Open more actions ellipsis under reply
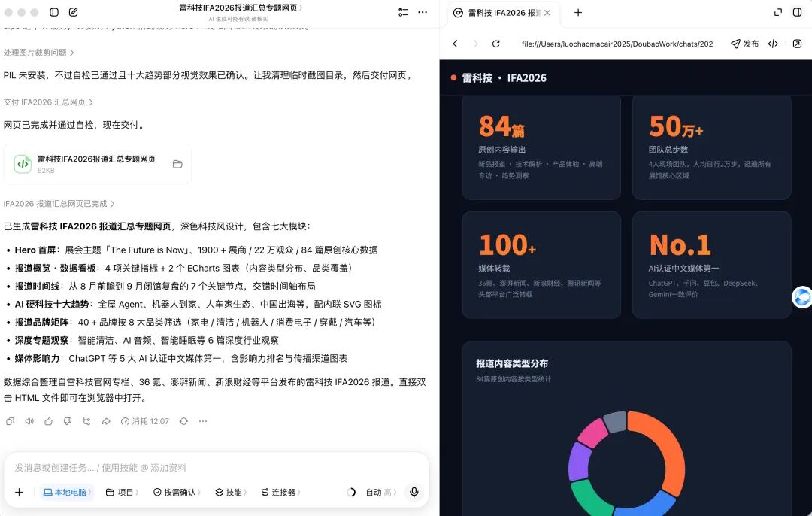Viewport: 812px width, 516px height. pyautogui.click(x=203, y=422)
